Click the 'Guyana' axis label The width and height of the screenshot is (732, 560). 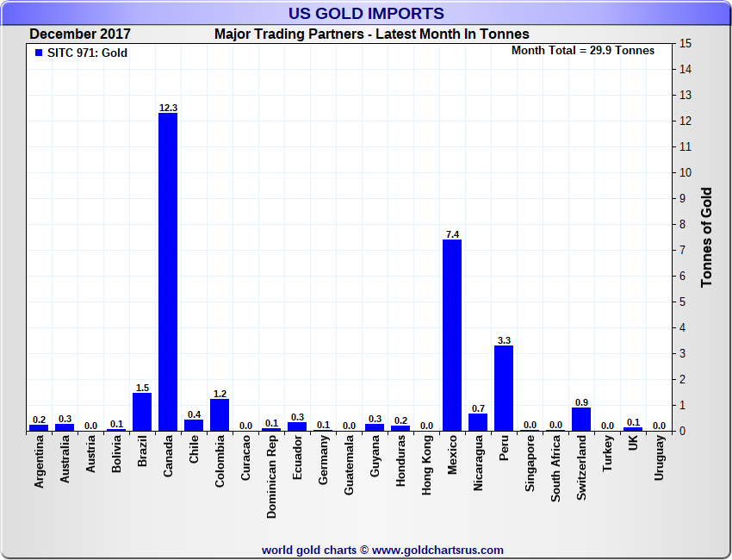tap(375, 456)
